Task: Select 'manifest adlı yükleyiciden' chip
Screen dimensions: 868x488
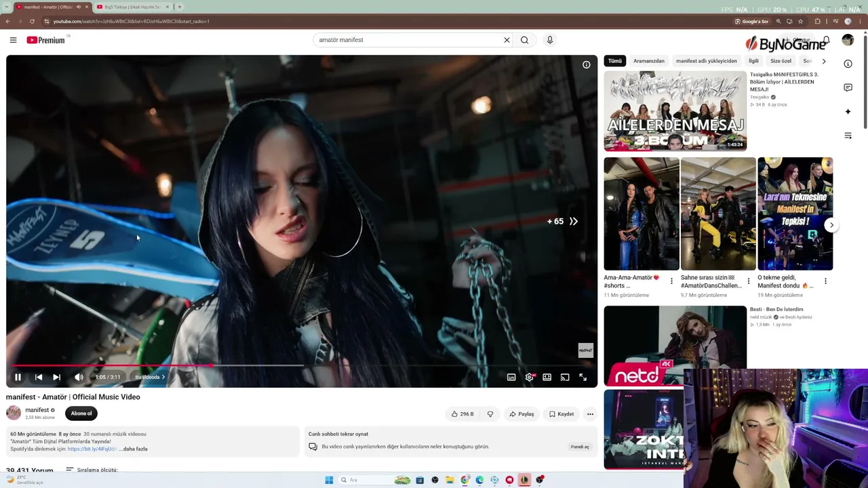Action: tap(707, 61)
